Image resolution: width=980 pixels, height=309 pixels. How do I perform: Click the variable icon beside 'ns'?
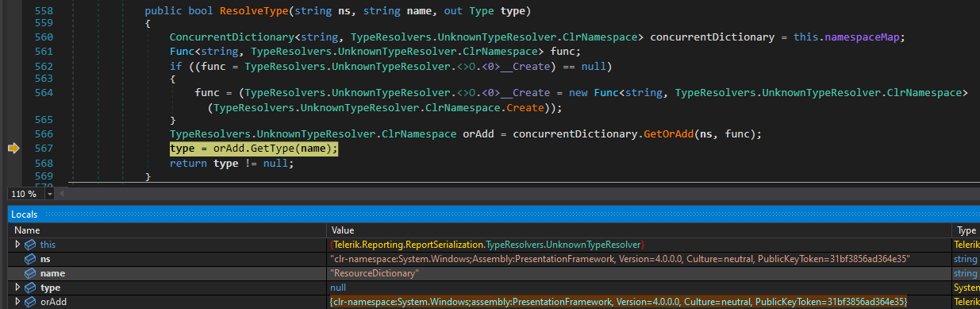pos(30,259)
